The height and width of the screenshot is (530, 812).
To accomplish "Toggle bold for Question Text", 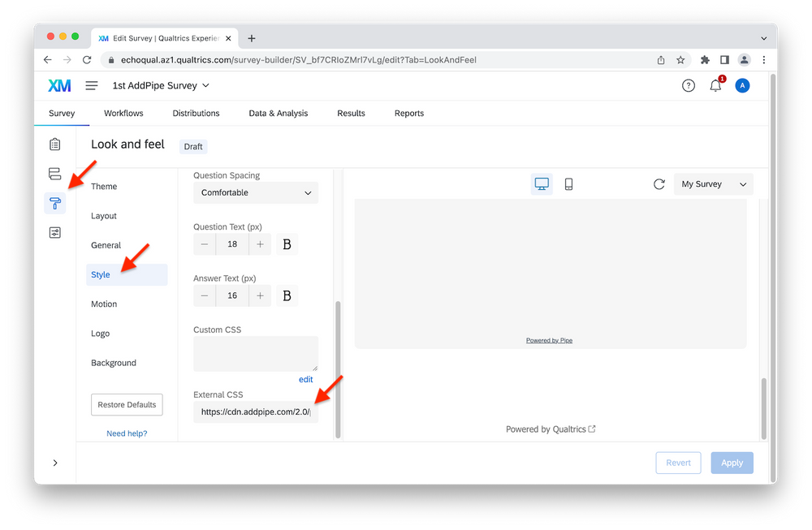I will [286, 243].
